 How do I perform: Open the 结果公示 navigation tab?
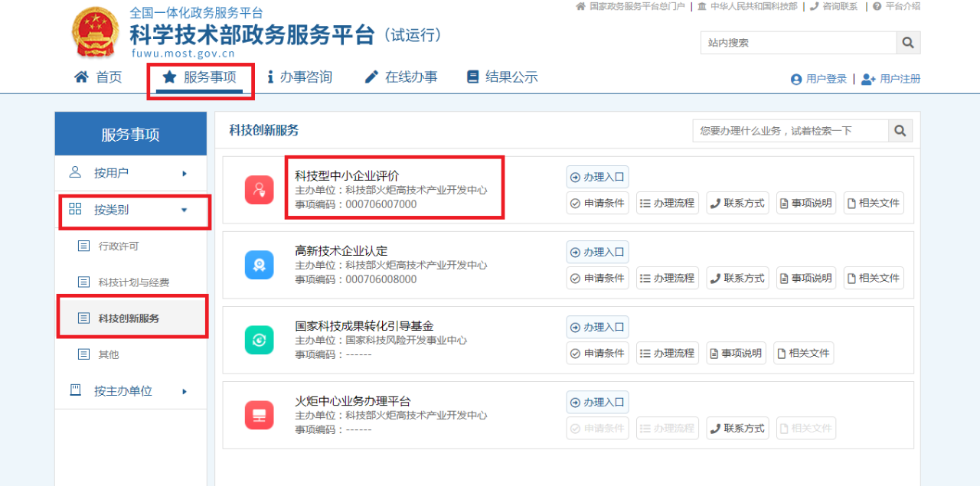coord(502,77)
